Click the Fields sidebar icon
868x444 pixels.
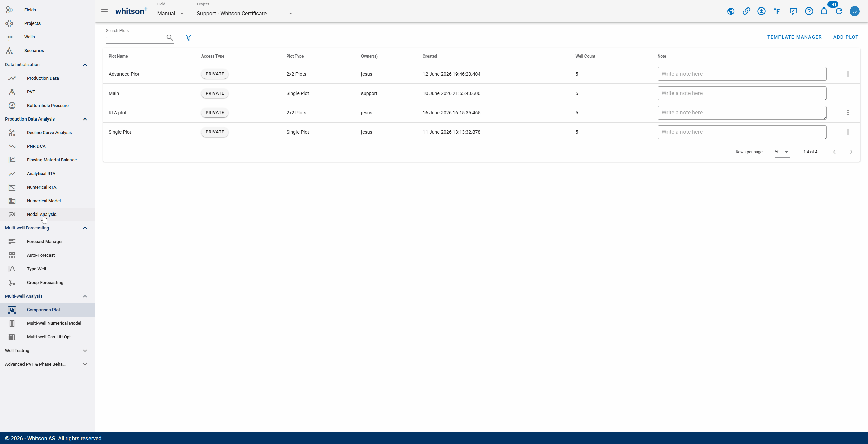[9, 10]
